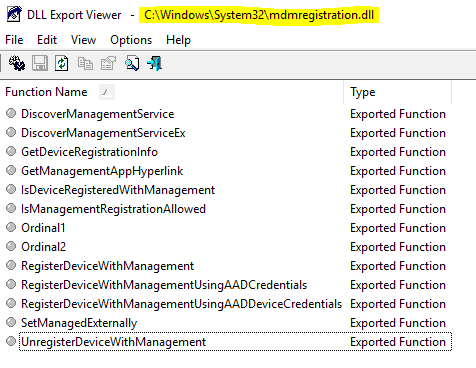Click the Save selected items floppy icon
Screen dimensions: 476x368
(40, 63)
